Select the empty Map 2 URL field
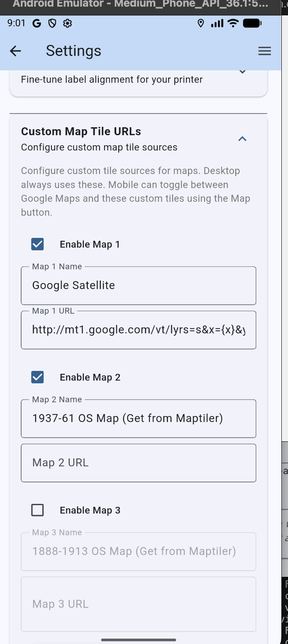Viewport: 288px width, 644px height. pyautogui.click(x=139, y=462)
